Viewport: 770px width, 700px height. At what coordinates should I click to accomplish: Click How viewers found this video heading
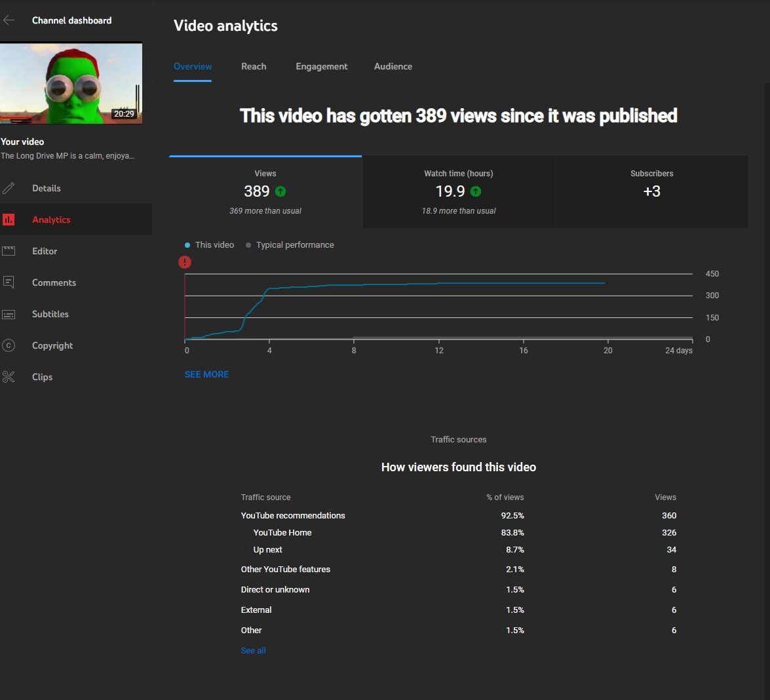click(459, 467)
